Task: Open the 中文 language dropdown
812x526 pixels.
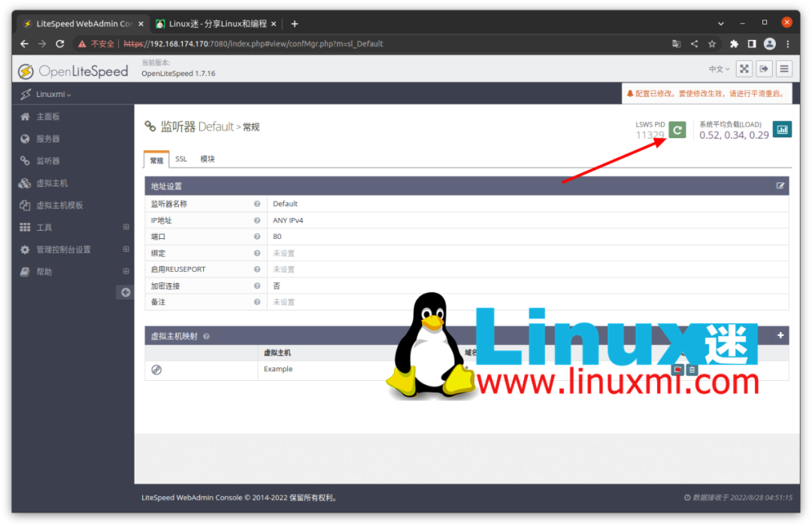Action: [719, 69]
